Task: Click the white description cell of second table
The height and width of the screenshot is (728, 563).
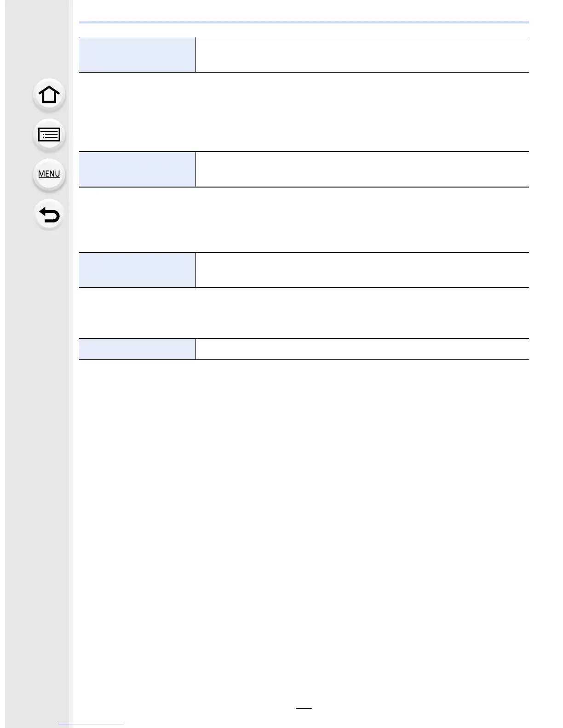Action: pos(362,169)
